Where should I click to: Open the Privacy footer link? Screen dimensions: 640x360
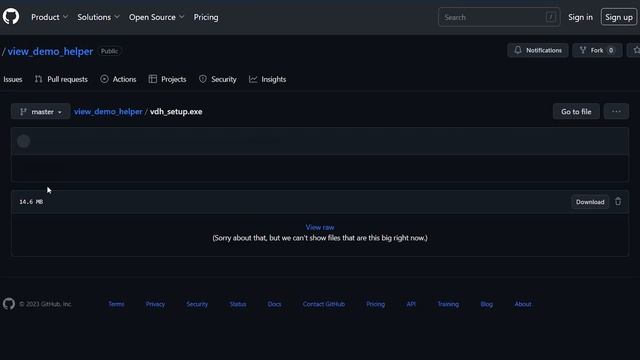pyautogui.click(x=155, y=304)
